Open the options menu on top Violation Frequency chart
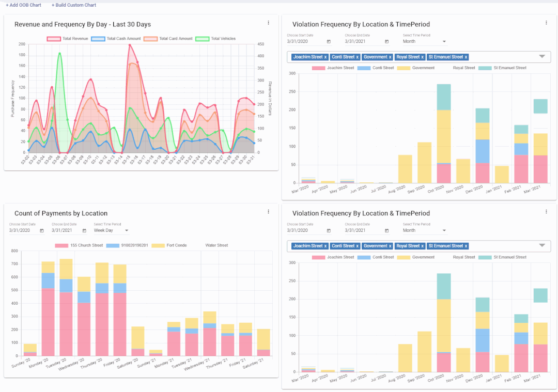The image size is (558, 392). [546, 23]
